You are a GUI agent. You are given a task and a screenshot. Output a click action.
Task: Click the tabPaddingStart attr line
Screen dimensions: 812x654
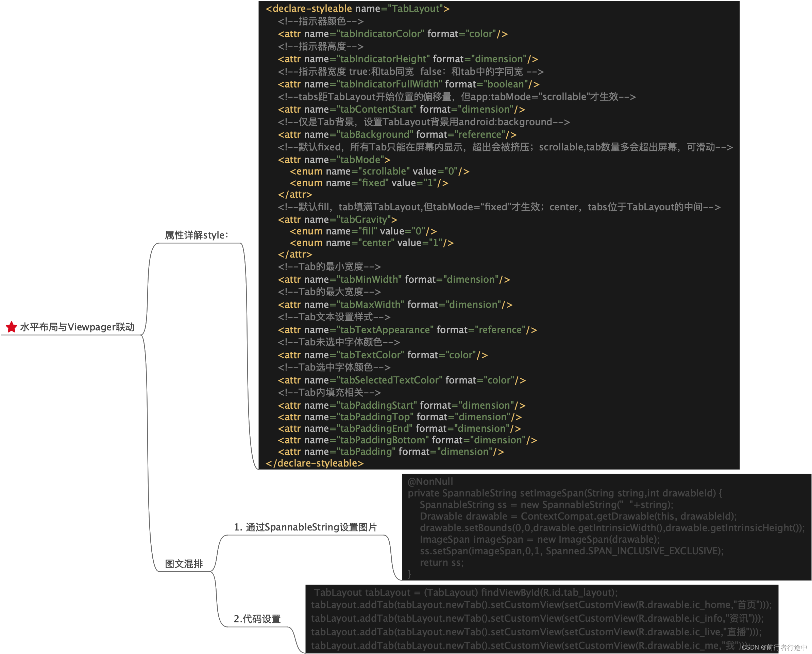pos(402,406)
